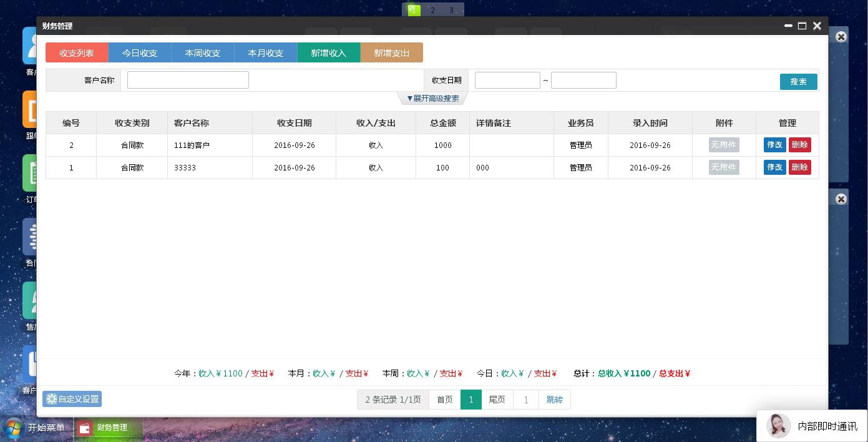
Task: Launch the 订单 app from the sidebar
Action: tap(29, 173)
